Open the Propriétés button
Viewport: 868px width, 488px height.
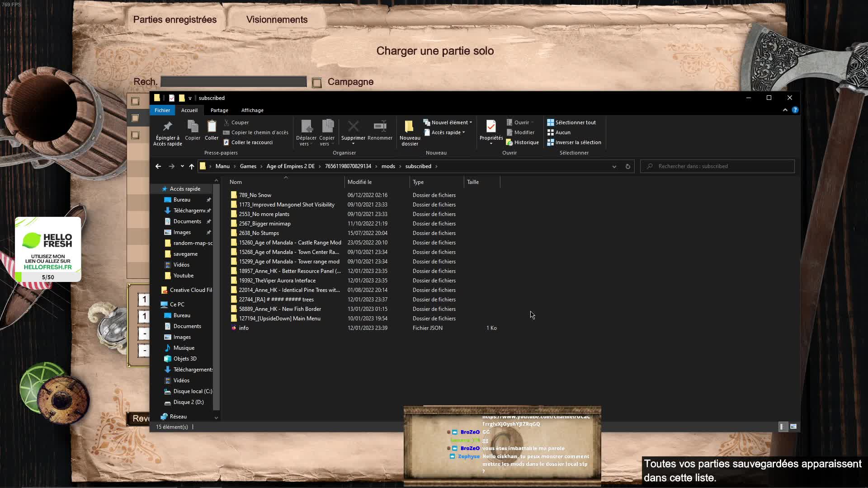(x=491, y=133)
